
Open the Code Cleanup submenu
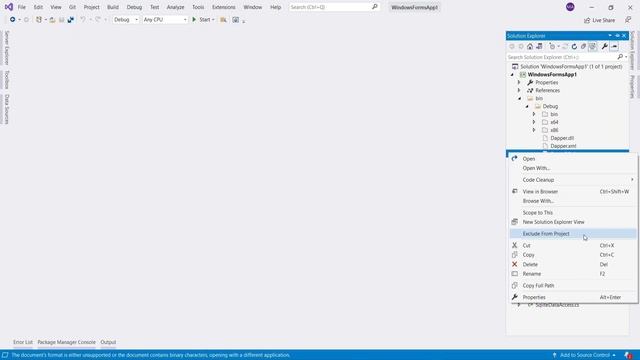tap(573, 180)
